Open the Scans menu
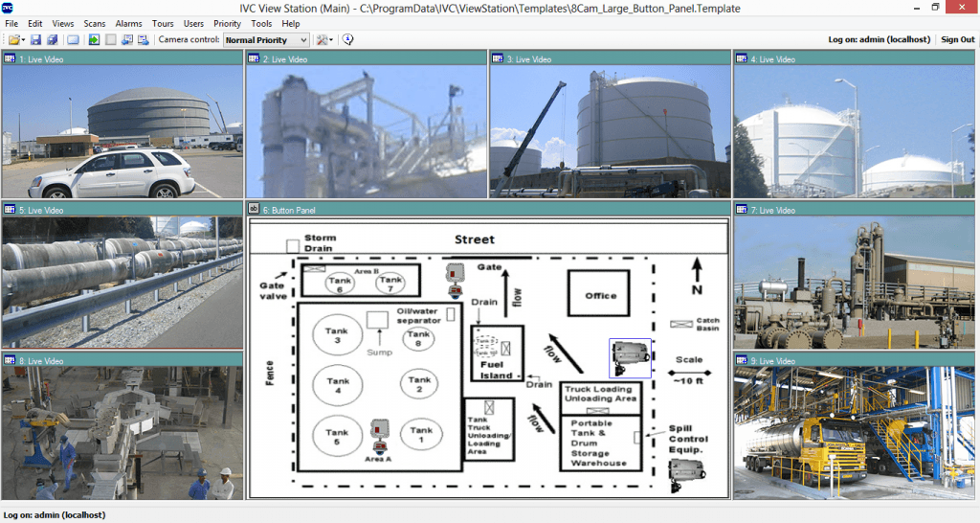Image resolution: width=980 pixels, height=523 pixels. click(95, 23)
